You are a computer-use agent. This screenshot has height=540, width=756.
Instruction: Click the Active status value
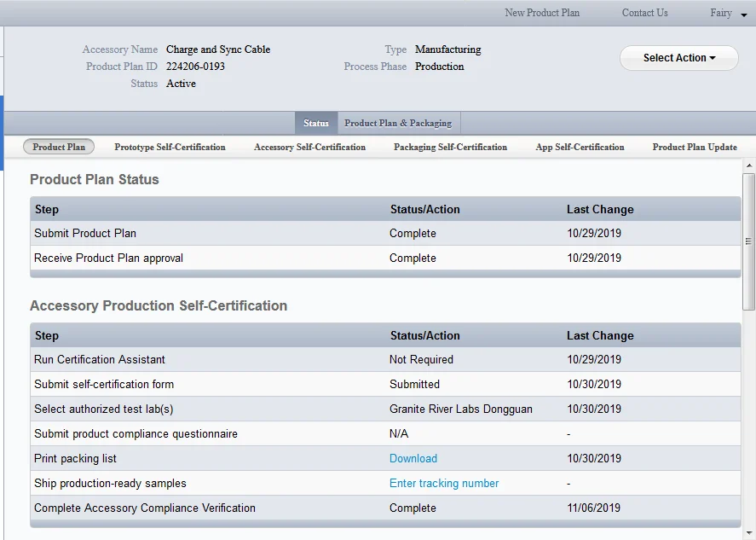pyautogui.click(x=181, y=84)
